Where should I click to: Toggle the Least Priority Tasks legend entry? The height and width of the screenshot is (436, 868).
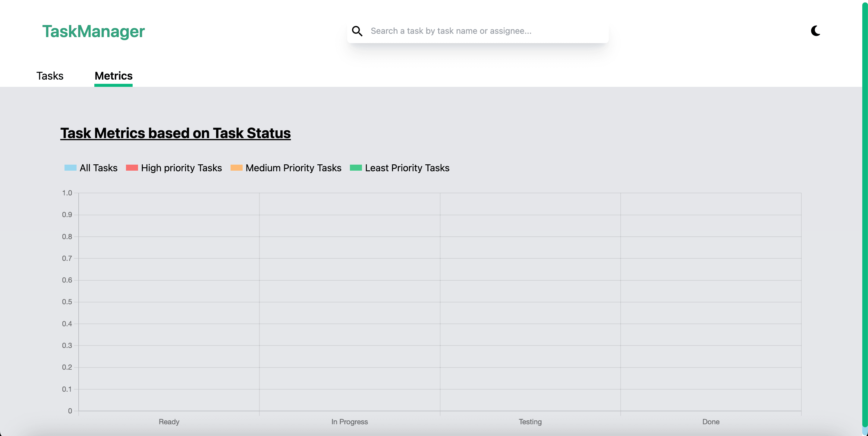point(407,168)
